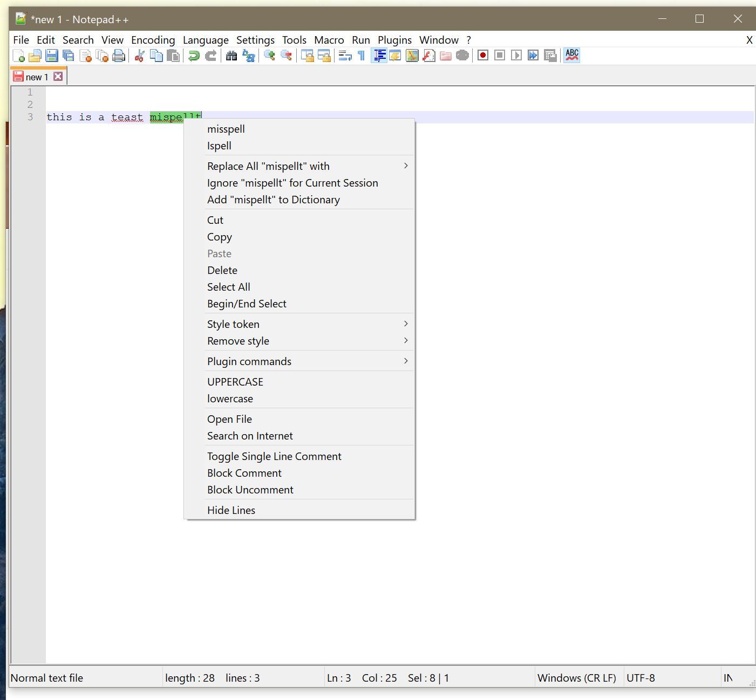This screenshot has height=700, width=756.
Task: Open the Plugins menu
Action: (394, 40)
